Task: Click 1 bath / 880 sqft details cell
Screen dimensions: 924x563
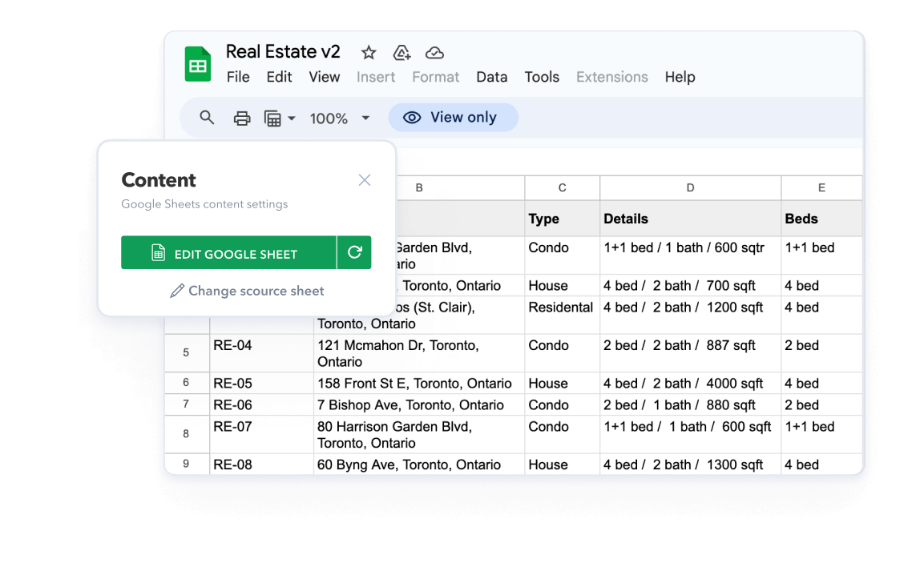Action: (691, 404)
